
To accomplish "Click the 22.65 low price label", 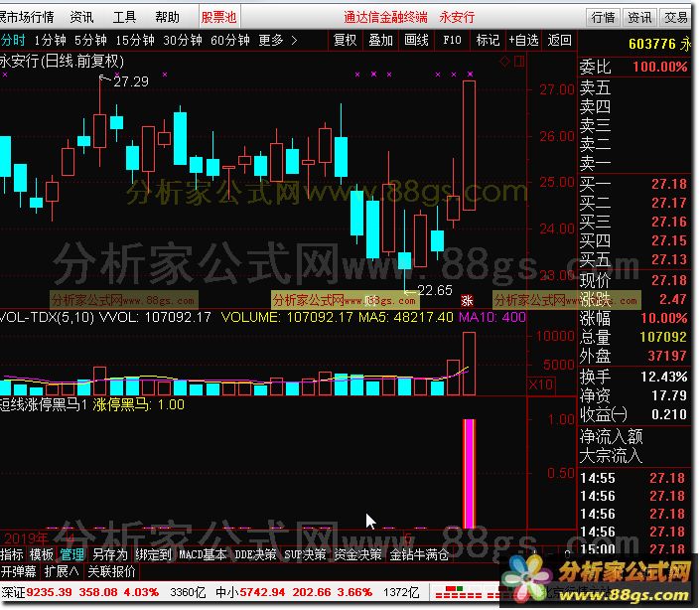I will [435, 290].
